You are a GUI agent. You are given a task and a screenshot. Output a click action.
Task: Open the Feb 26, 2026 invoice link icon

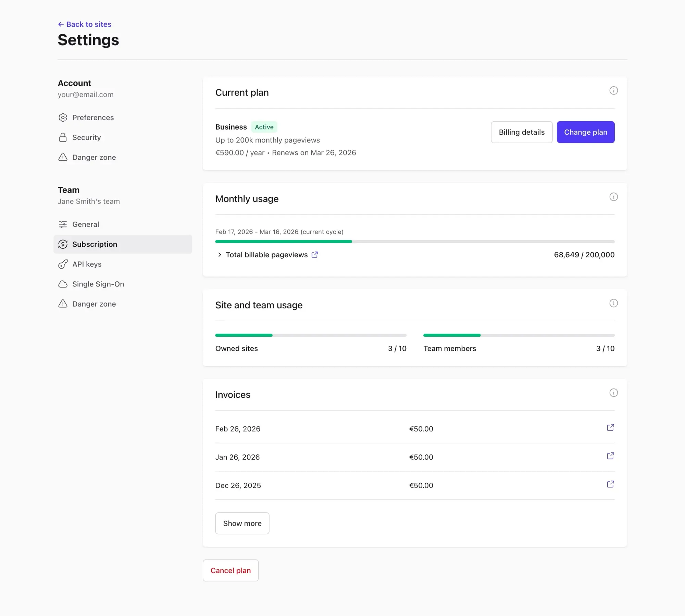pyautogui.click(x=610, y=428)
